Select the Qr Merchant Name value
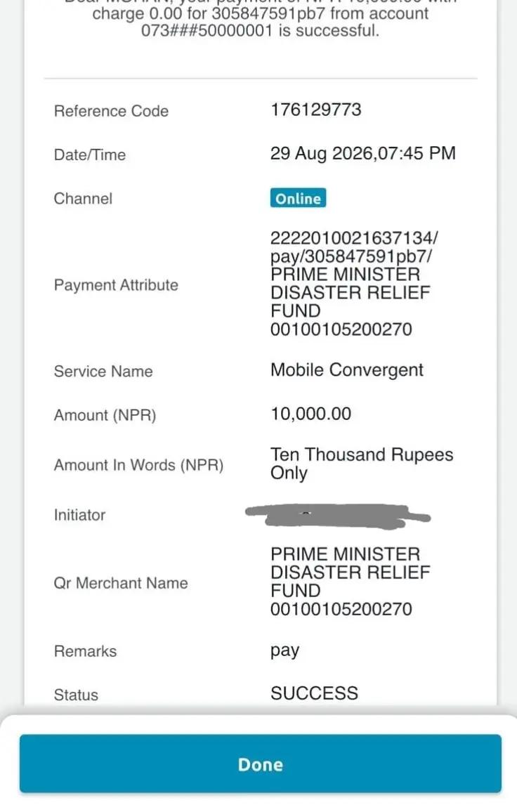Image resolution: width=517 pixels, height=812 pixels. pos(351,581)
